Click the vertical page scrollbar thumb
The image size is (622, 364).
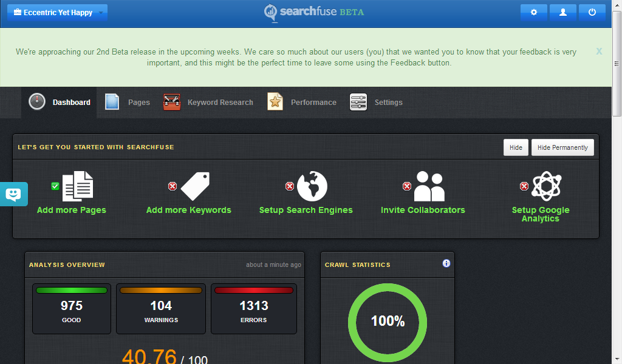click(x=617, y=63)
